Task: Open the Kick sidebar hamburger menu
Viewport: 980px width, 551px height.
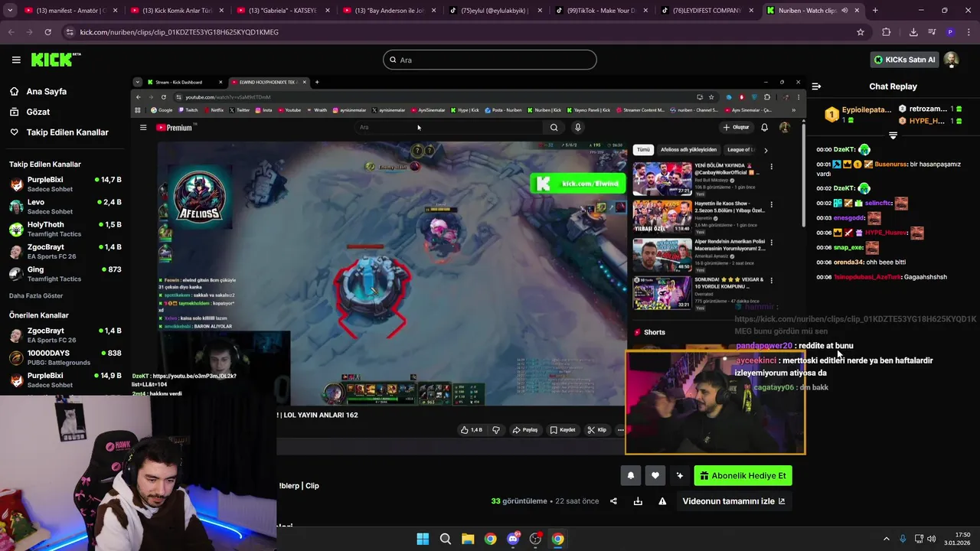Action: click(16, 60)
